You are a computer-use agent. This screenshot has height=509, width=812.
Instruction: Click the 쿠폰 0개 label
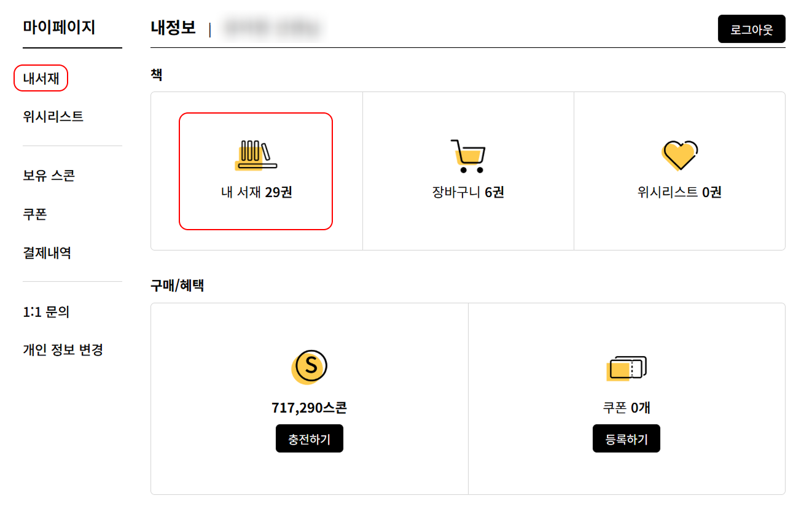627,408
